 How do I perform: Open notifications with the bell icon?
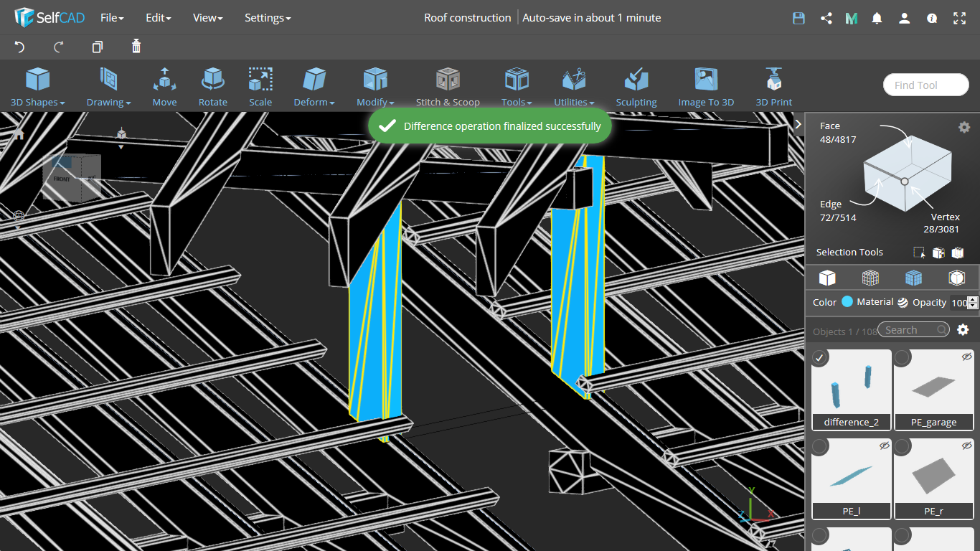(x=877, y=18)
